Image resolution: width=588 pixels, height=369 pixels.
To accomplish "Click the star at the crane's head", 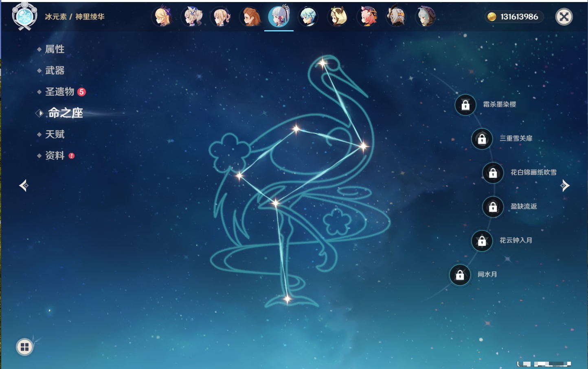I will (x=323, y=63).
